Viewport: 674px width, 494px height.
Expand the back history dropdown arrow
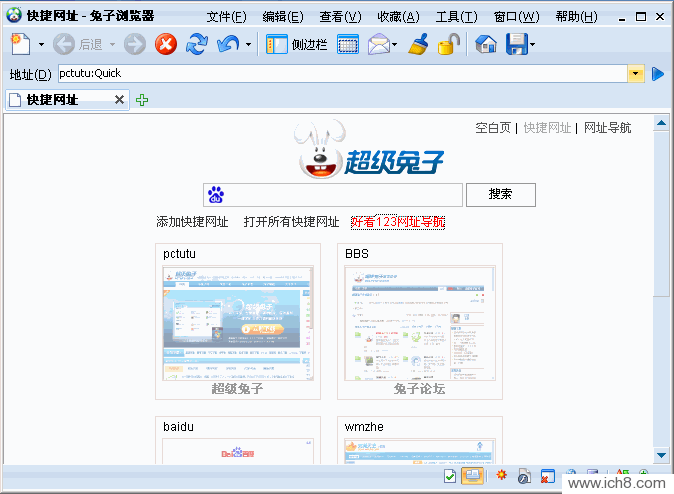click(112, 44)
